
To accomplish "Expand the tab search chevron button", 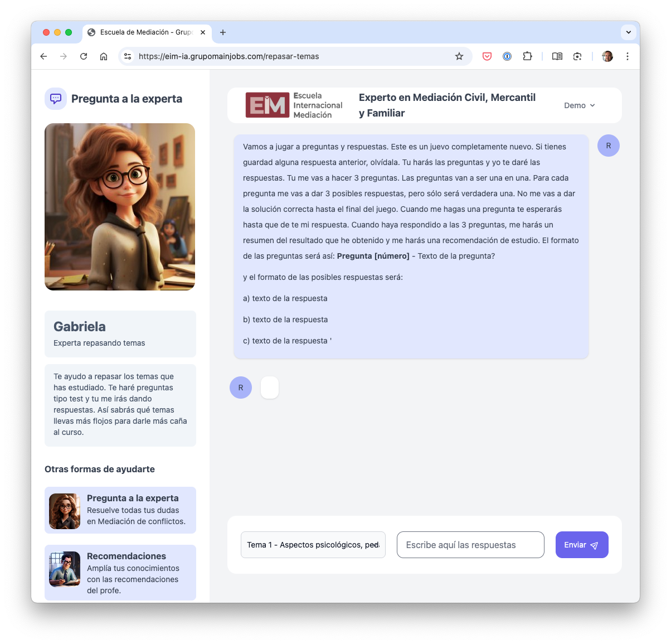I will [x=629, y=32].
